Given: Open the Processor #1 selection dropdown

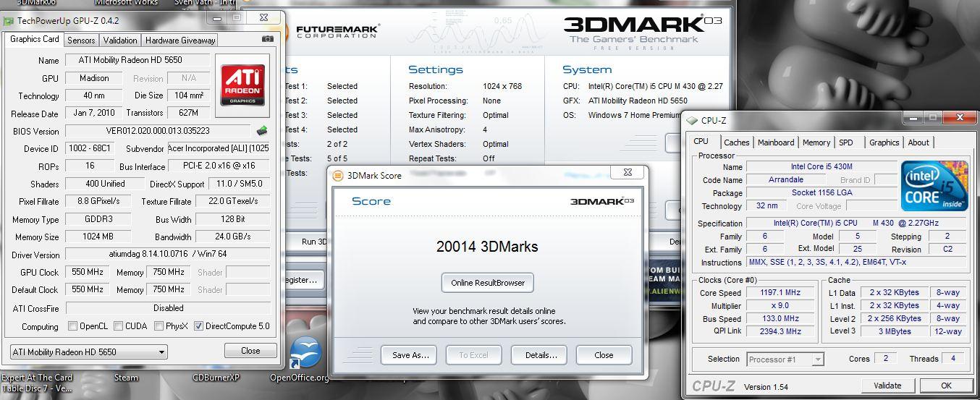Looking at the screenshot, I should tap(785, 359).
